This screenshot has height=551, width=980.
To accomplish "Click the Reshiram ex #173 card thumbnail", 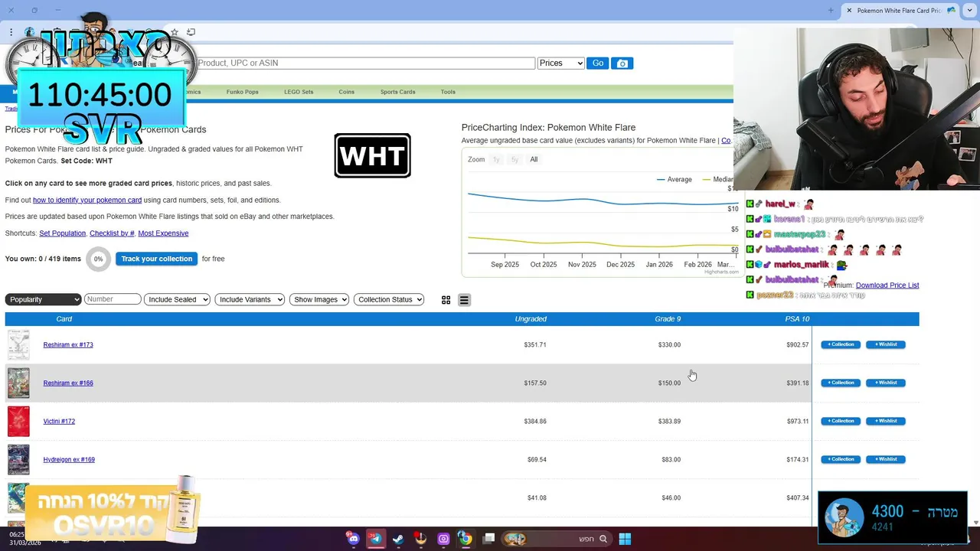I will click(18, 344).
